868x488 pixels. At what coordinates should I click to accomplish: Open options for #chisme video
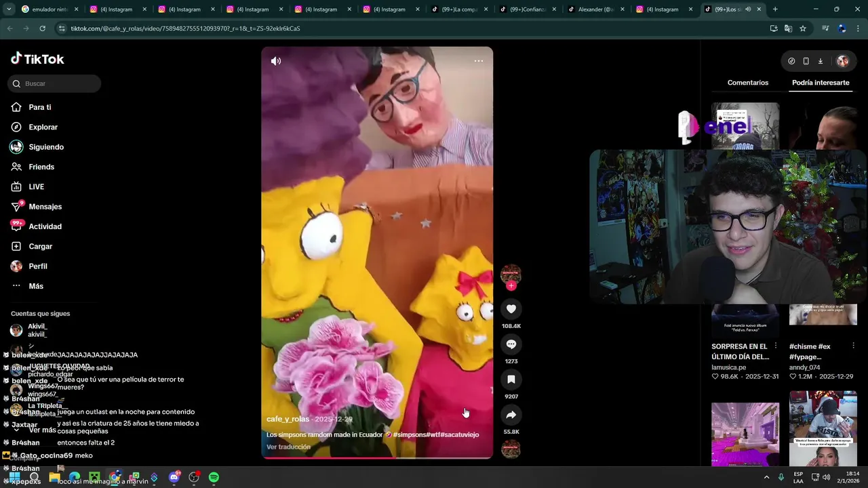click(x=853, y=346)
